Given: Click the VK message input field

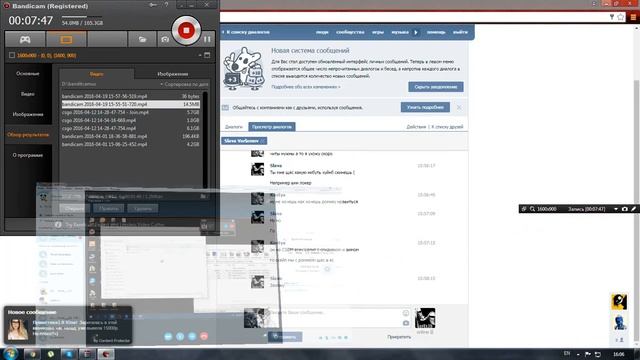Looking at the screenshot, I should [x=339, y=318].
